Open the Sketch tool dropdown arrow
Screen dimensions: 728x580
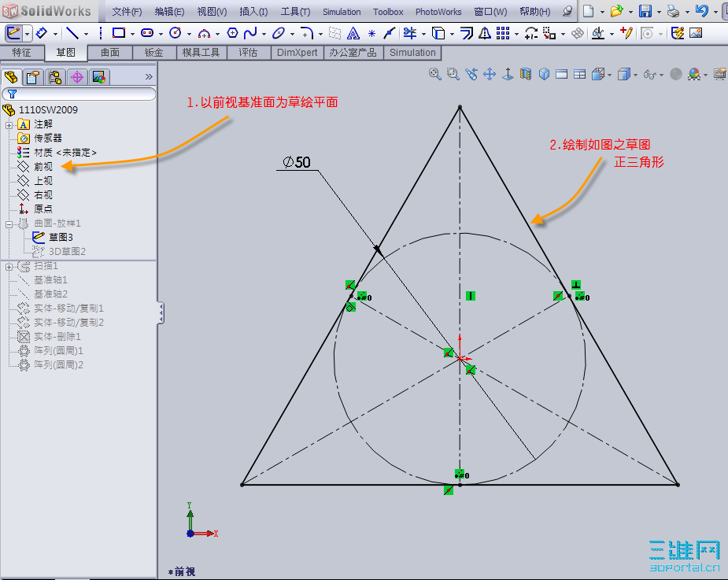tap(27, 34)
